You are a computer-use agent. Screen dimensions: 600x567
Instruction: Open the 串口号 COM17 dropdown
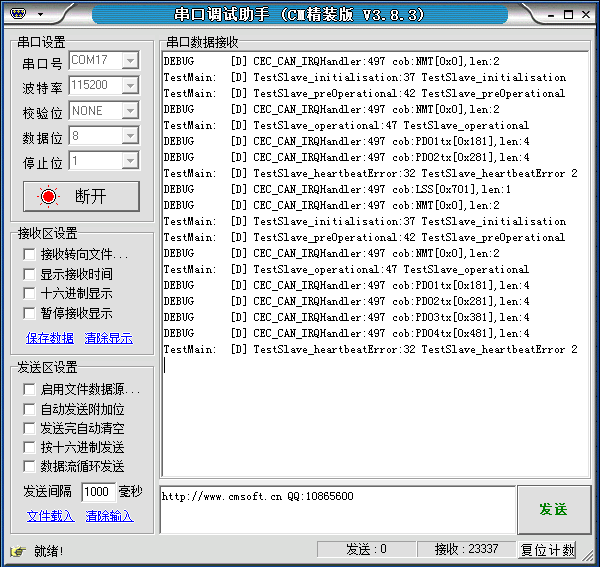[130, 60]
